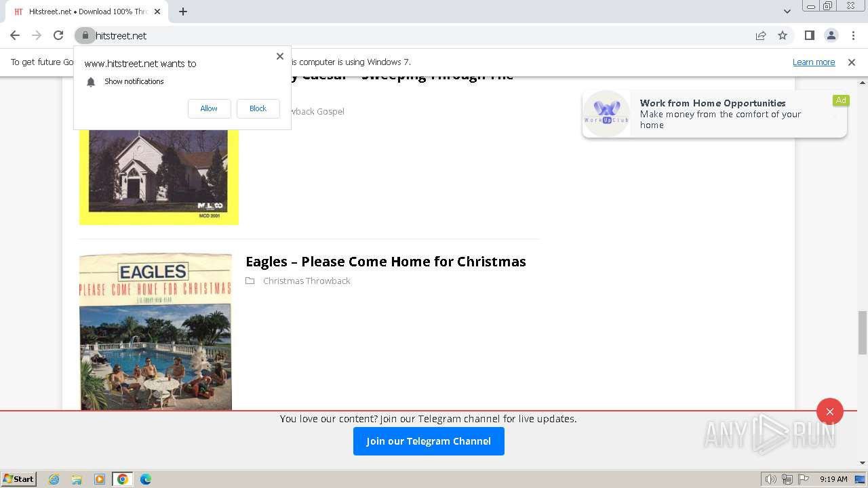Open the Chrome profile menu
Image resolution: width=868 pixels, height=488 pixels.
coord(831,35)
